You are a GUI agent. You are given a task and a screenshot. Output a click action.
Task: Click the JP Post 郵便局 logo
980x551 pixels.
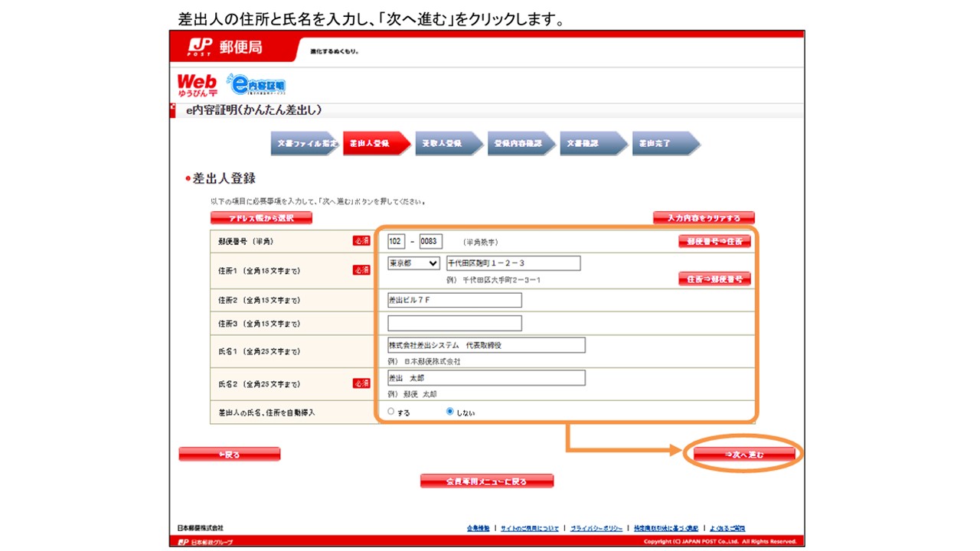point(225,47)
